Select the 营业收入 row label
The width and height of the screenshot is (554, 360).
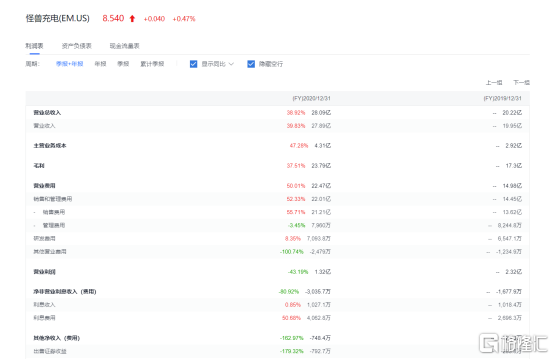(45, 126)
